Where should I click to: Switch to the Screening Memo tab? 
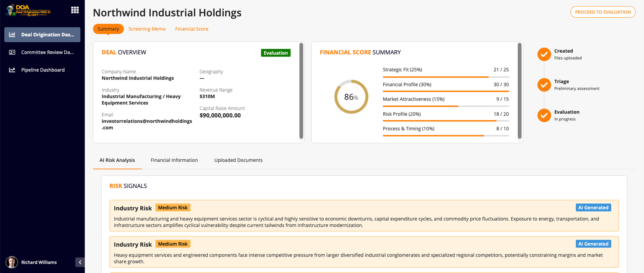click(147, 29)
